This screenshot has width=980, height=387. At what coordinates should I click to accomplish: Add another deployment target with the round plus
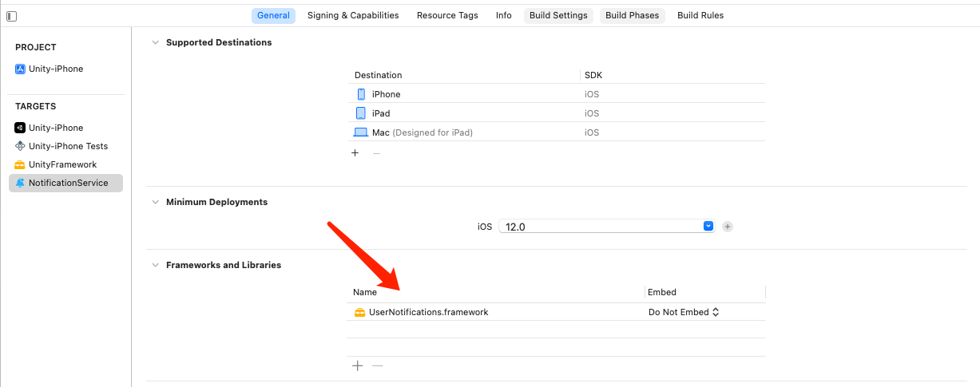pos(728,227)
